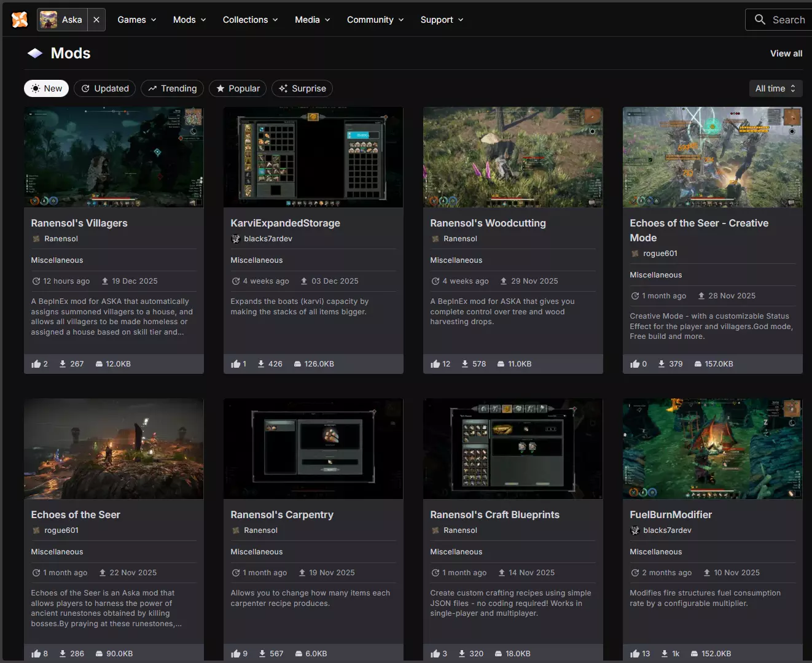This screenshot has width=812, height=663.
Task: Switch to the Trending filter
Action: (173, 88)
